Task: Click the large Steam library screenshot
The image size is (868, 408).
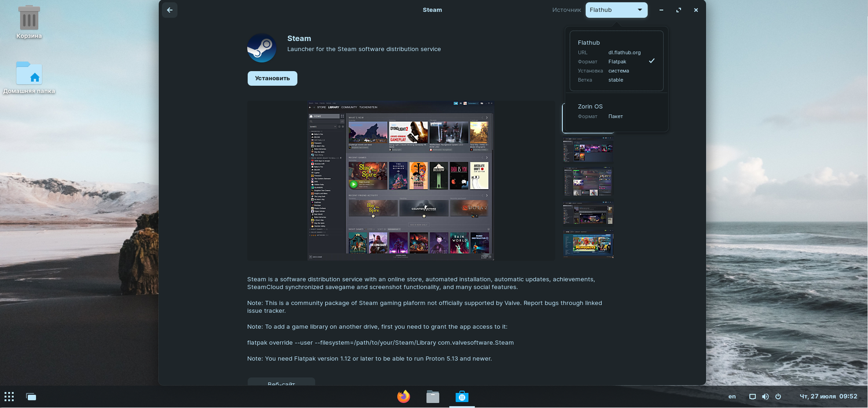Action: pyautogui.click(x=400, y=181)
